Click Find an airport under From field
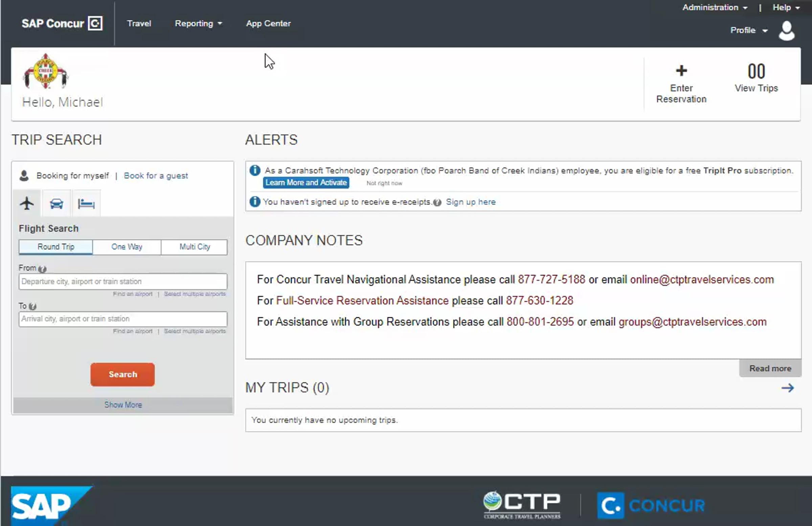812x526 pixels. click(133, 294)
